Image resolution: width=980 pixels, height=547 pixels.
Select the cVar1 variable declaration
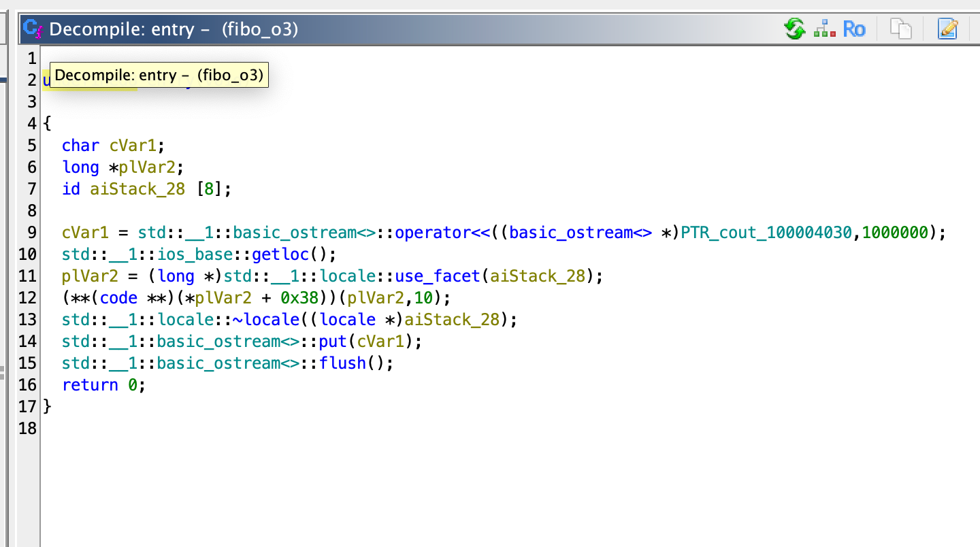pyautogui.click(x=133, y=145)
